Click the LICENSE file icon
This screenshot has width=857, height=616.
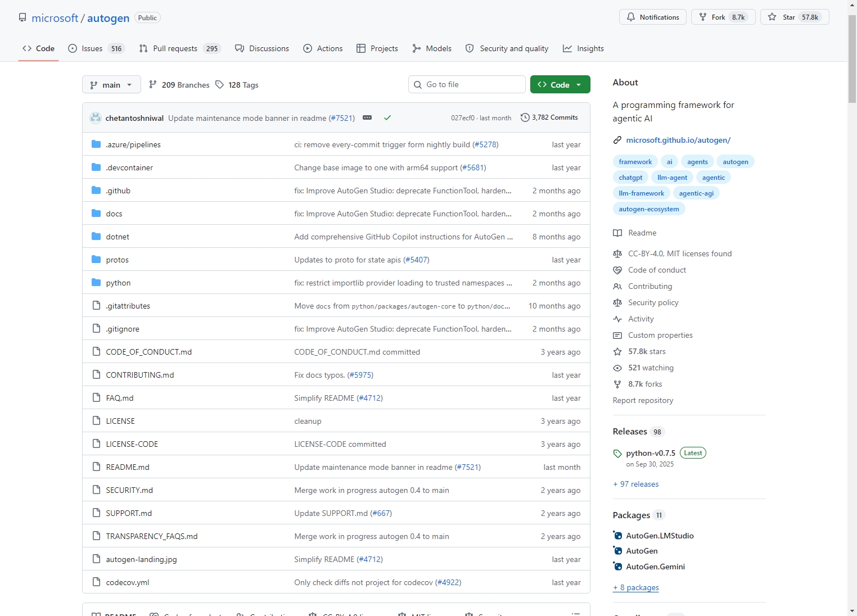click(96, 421)
